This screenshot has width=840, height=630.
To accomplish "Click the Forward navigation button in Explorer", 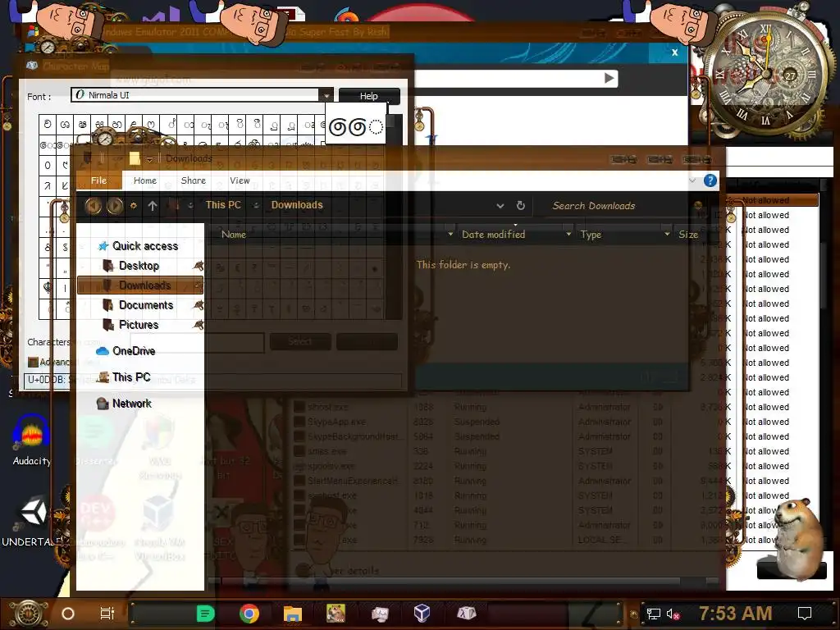I will click(115, 206).
